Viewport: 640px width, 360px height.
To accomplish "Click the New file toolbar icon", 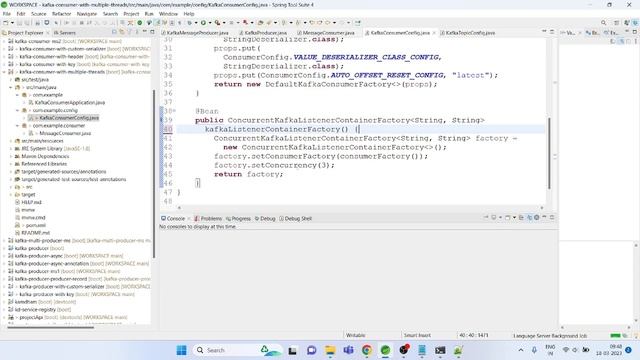I will (6, 23).
